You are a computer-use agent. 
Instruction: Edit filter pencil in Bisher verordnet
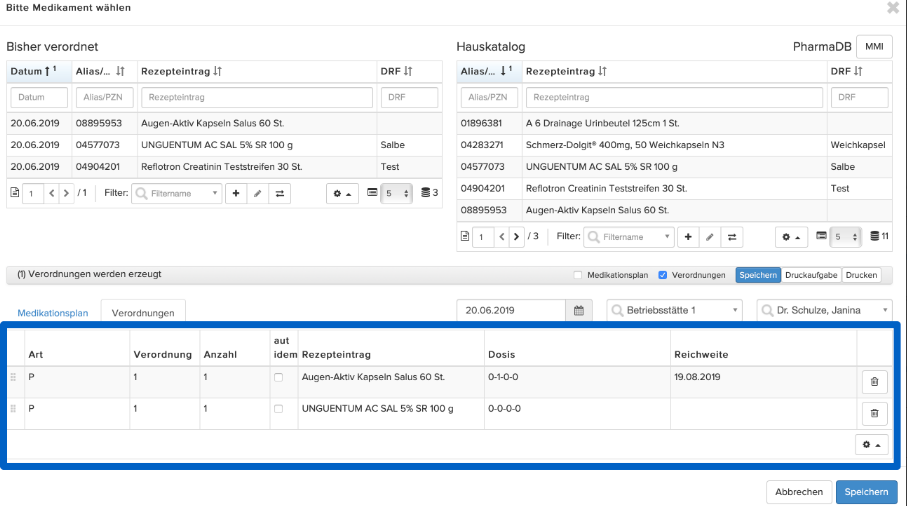pyautogui.click(x=257, y=193)
